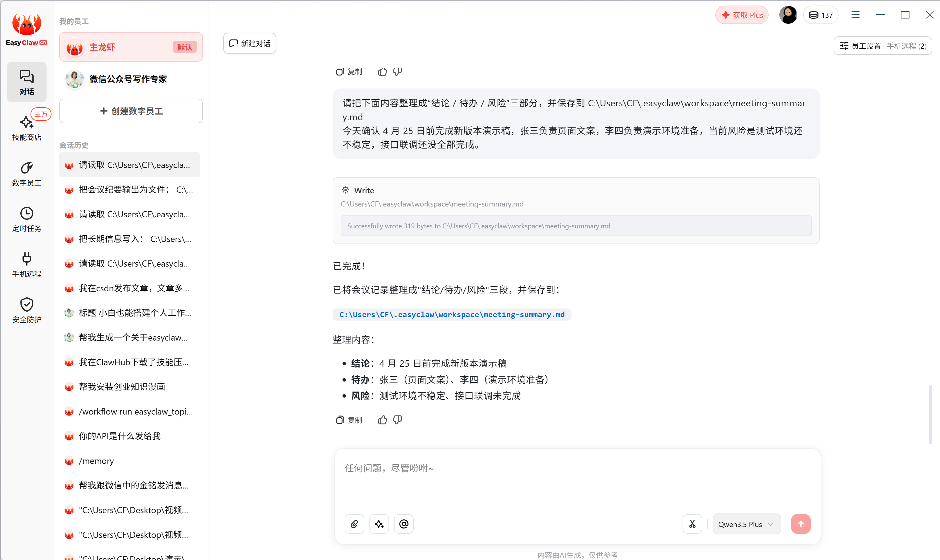Open history item /workflow run easyclaw_topi
Screen dimensions: 940x560
coord(129,411)
